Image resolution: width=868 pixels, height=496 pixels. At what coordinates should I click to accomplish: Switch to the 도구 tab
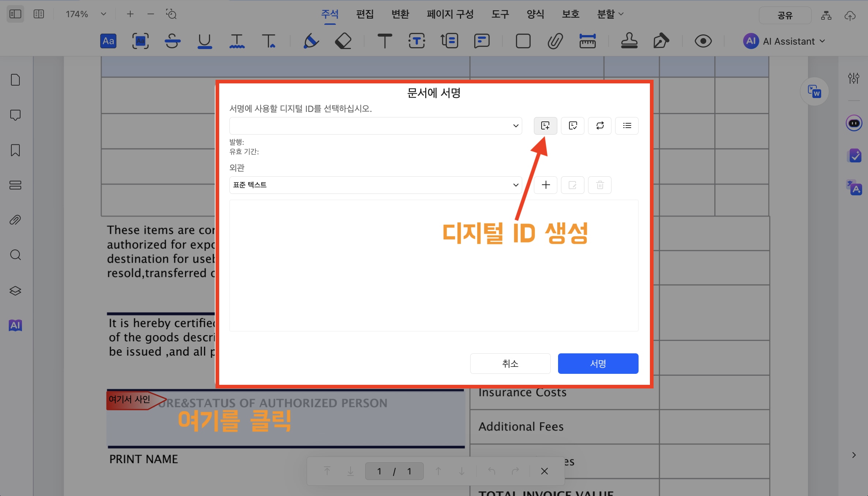(x=500, y=14)
